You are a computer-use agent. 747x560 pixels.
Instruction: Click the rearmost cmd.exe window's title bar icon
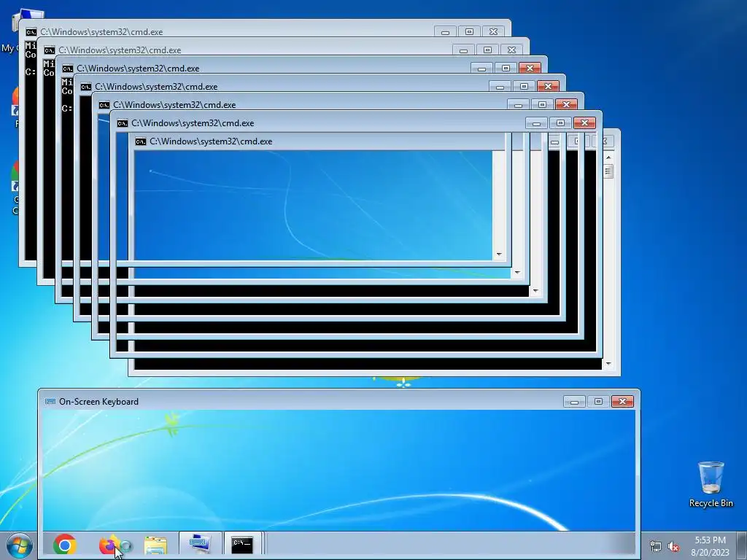31,32
